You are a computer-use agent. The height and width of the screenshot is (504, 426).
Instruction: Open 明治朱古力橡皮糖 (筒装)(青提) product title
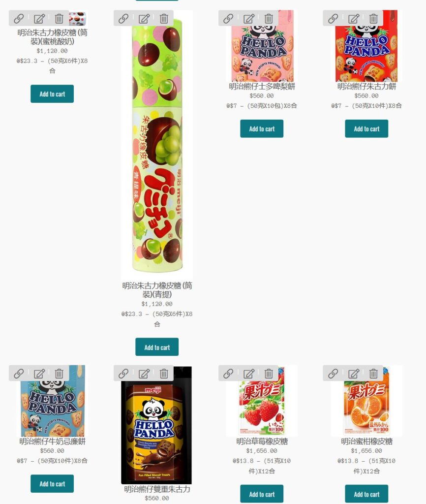(157, 289)
